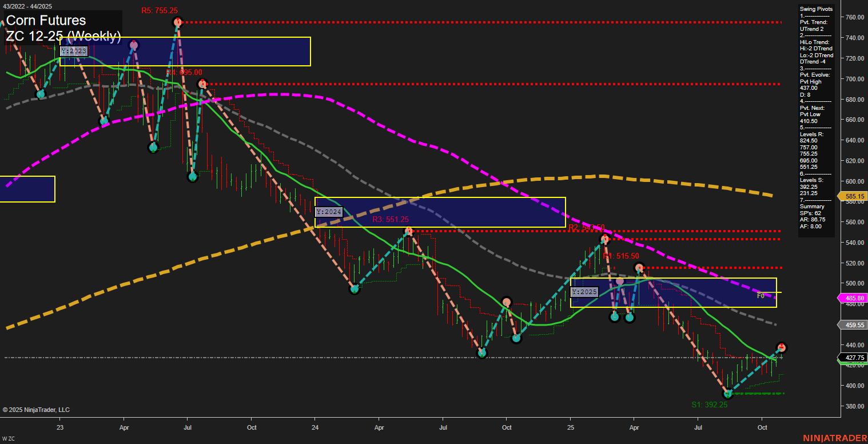Click the 500.00 price axis label
The width and height of the screenshot is (868, 444).
854,284
